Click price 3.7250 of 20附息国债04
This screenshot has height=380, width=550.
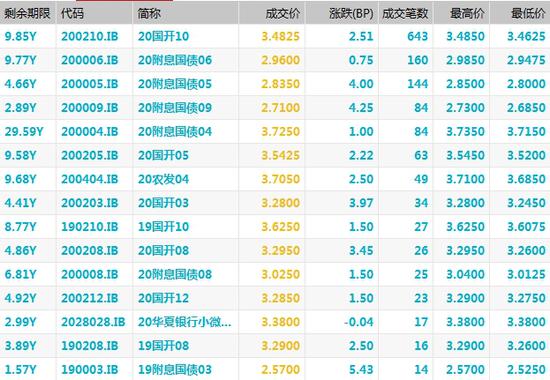(281, 132)
